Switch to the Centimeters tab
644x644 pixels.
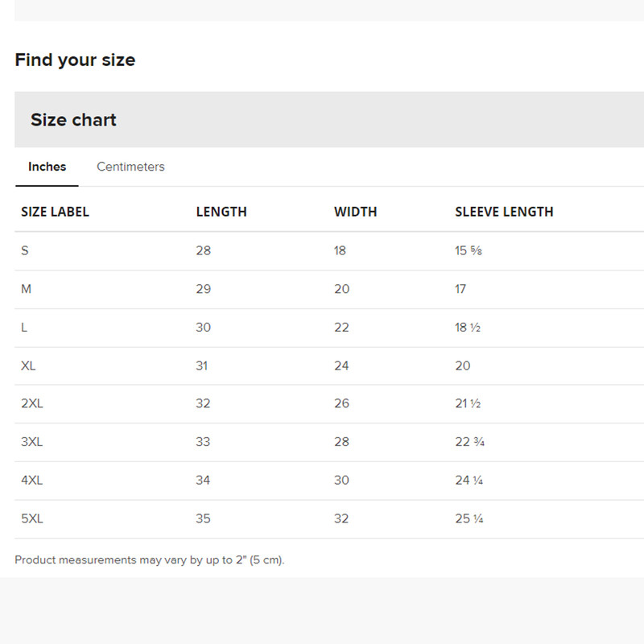pos(130,167)
